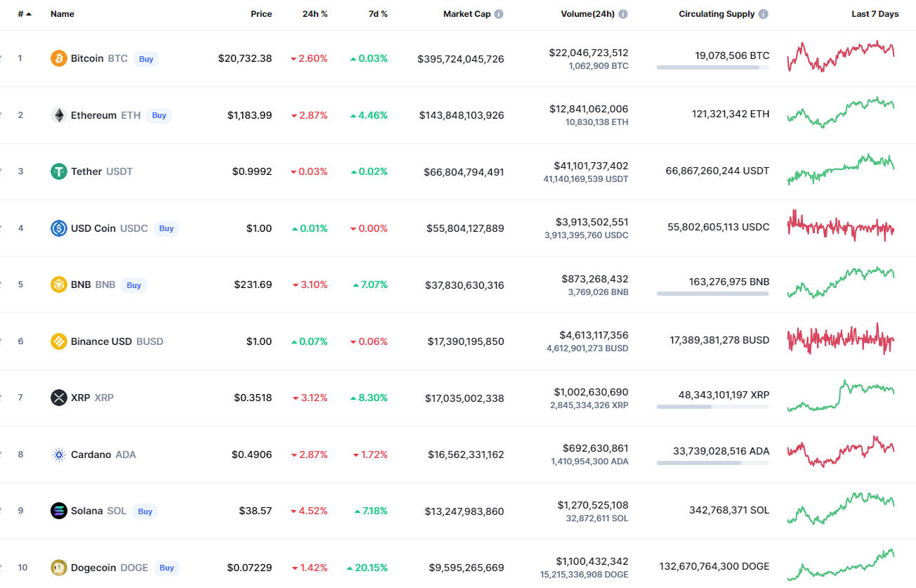Sort table by 24h % column
Image resolution: width=916 pixels, height=588 pixels.
point(315,14)
